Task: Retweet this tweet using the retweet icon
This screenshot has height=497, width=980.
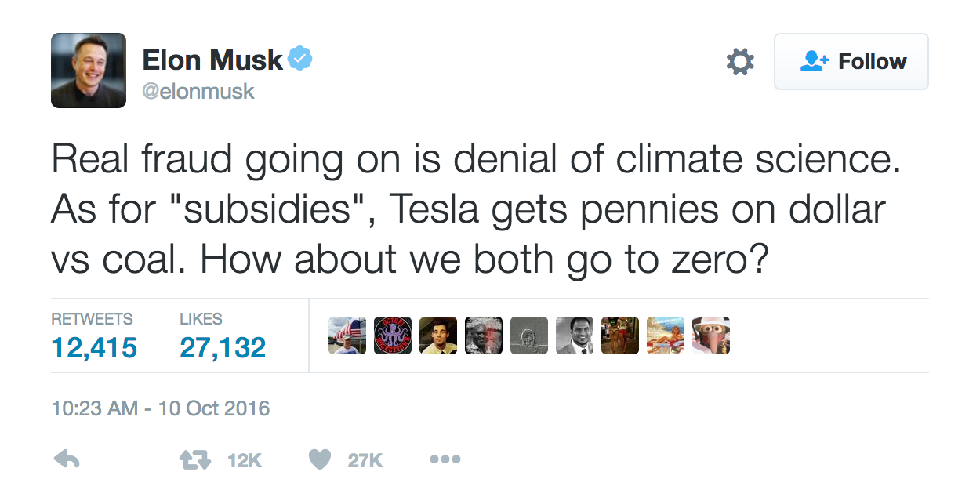Action: click(x=195, y=460)
